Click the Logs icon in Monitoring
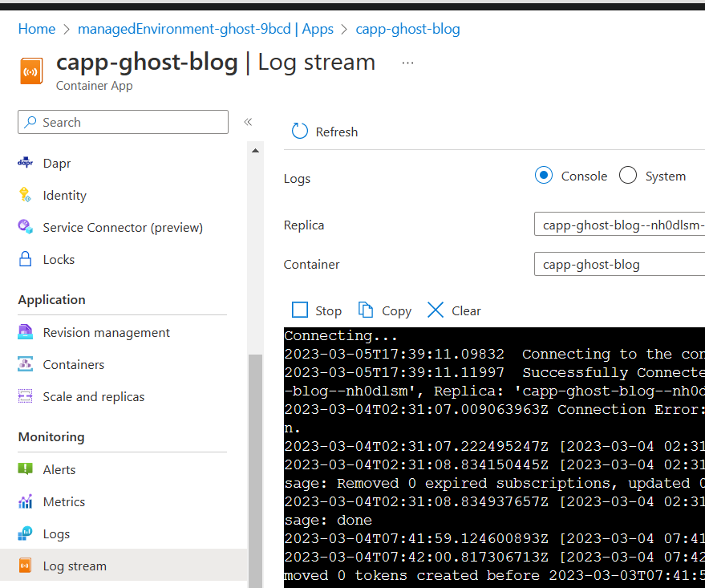 click(25, 533)
